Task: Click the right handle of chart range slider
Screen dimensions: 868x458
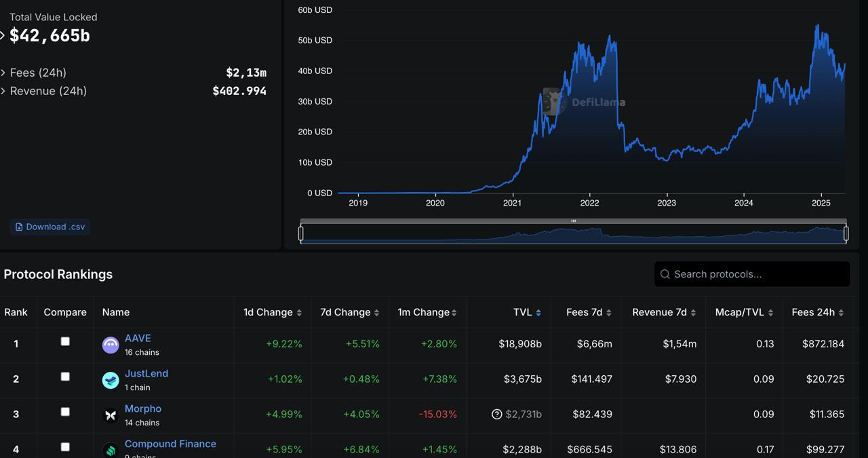Action: point(846,233)
